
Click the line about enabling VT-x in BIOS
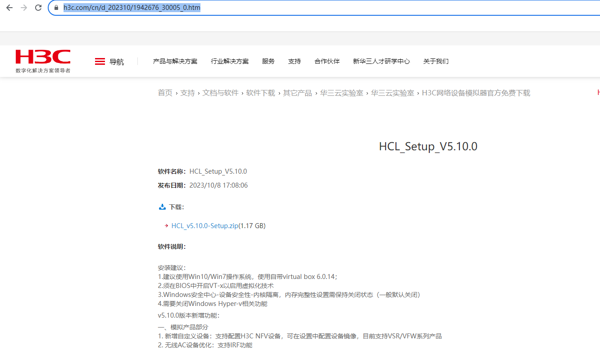point(216,286)
